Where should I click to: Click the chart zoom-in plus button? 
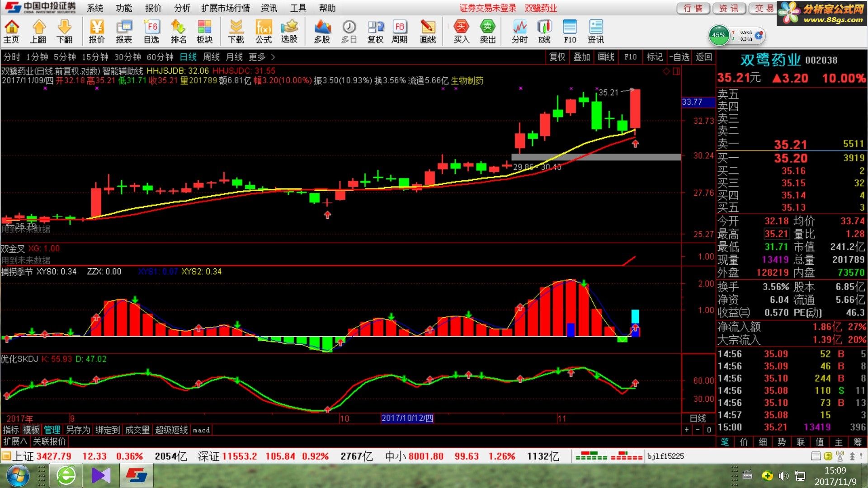pos(687,429)
